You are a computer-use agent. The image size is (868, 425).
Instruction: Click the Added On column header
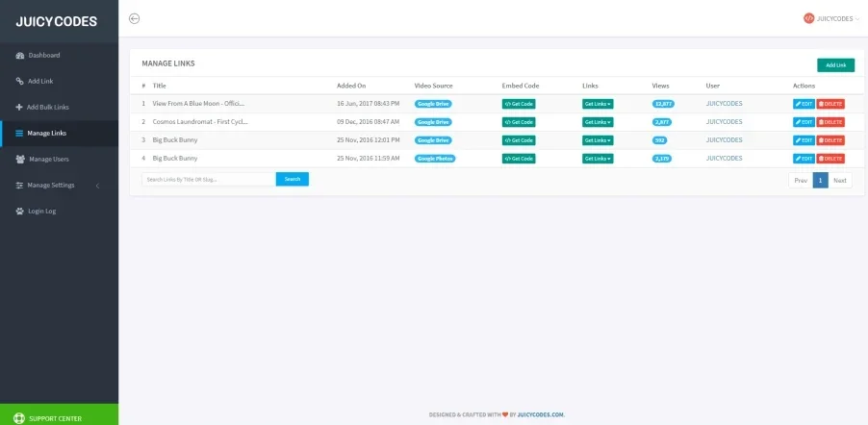(351, 86)
